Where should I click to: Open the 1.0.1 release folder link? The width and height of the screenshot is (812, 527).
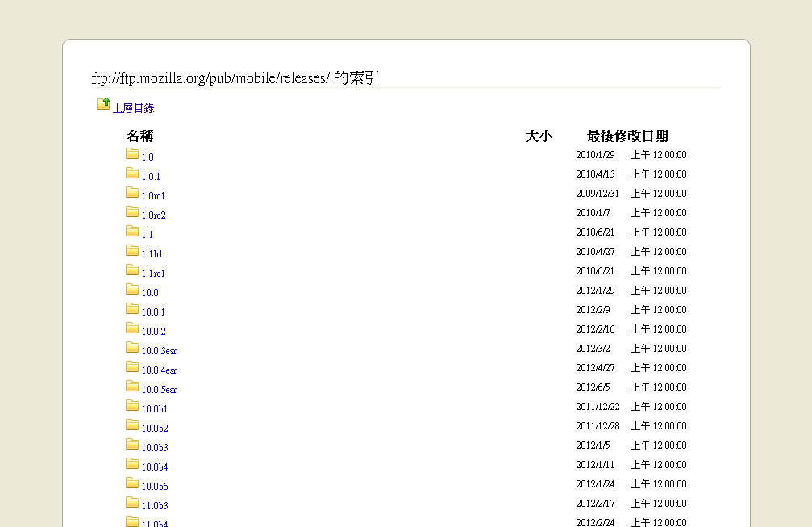point(151,177)
